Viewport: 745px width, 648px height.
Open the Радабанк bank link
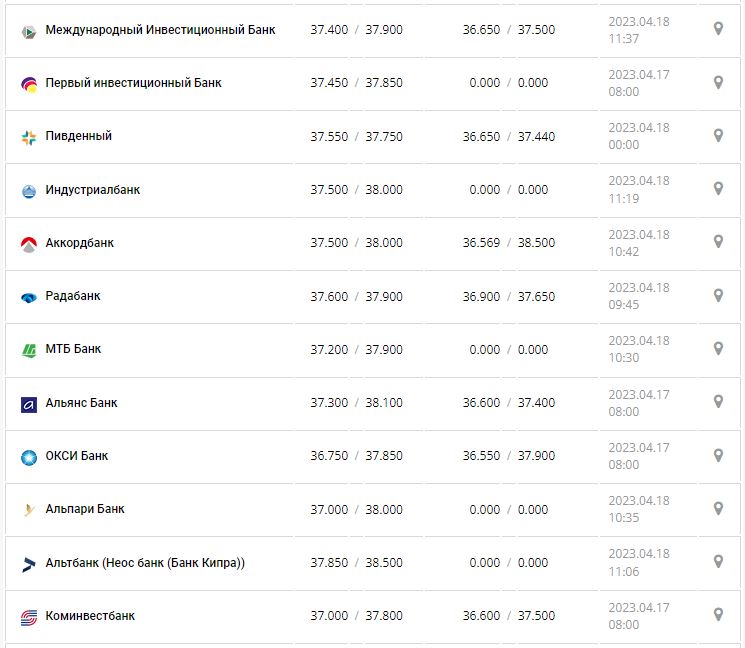point(73,296)
